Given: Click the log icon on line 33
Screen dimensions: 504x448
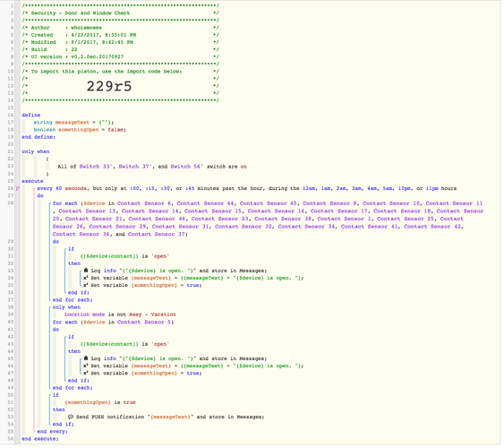Looking at the screenshot, I should click(86, 271).
